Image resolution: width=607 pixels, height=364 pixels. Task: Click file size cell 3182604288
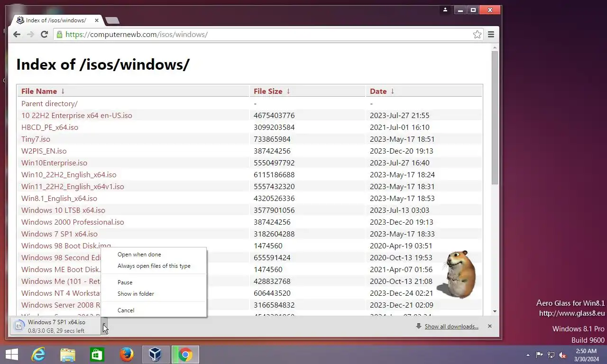point(274,234)
